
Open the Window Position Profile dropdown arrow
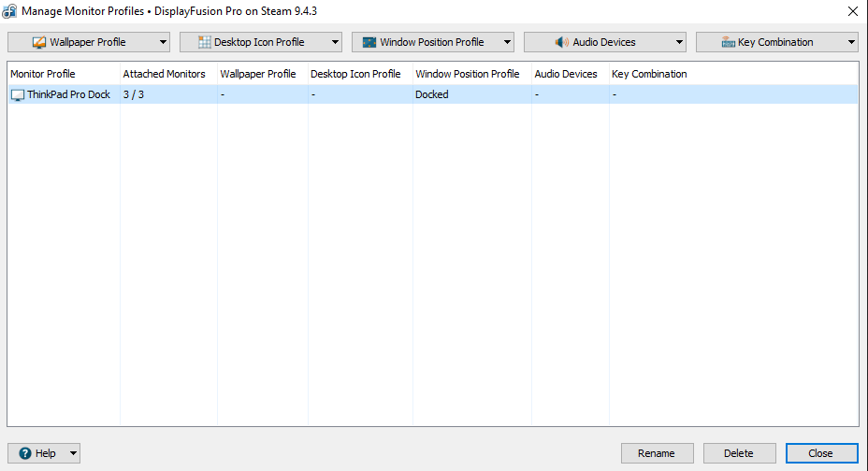[x=507, y=42]
